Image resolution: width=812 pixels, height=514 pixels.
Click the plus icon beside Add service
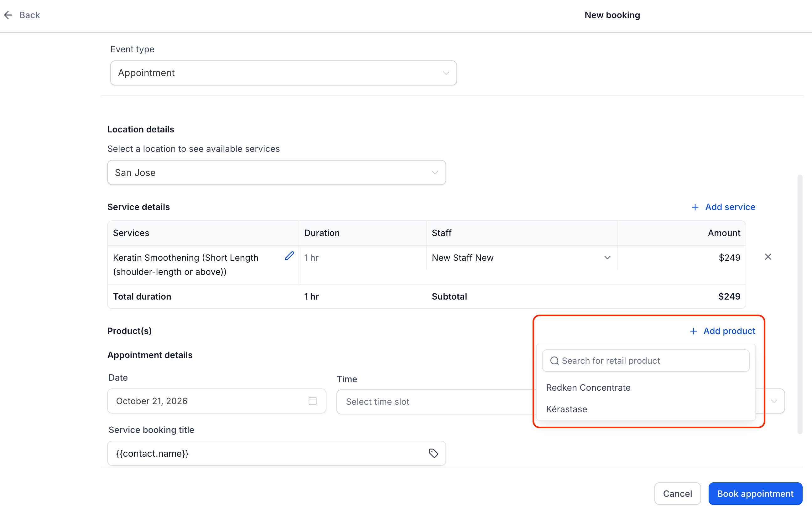[x=695, y=207]
